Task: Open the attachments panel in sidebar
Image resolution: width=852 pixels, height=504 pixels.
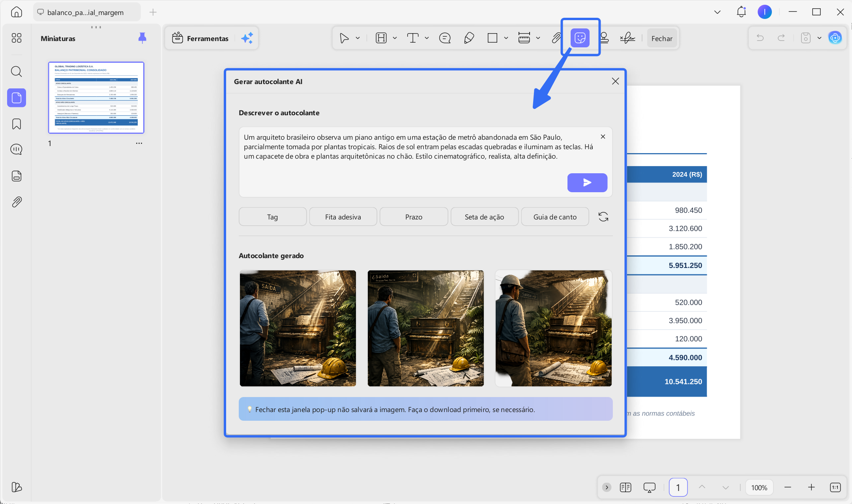Action: tap(17, 202)
